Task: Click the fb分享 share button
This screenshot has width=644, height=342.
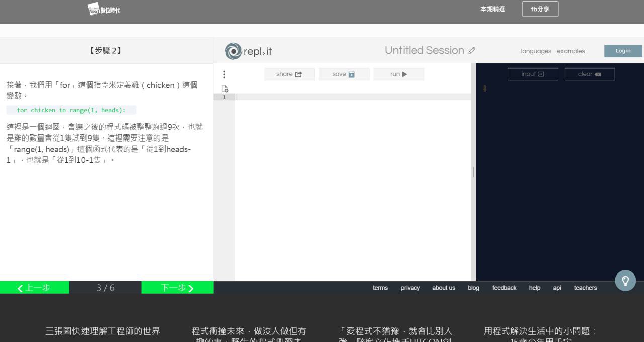Action: tap(540, 9)
